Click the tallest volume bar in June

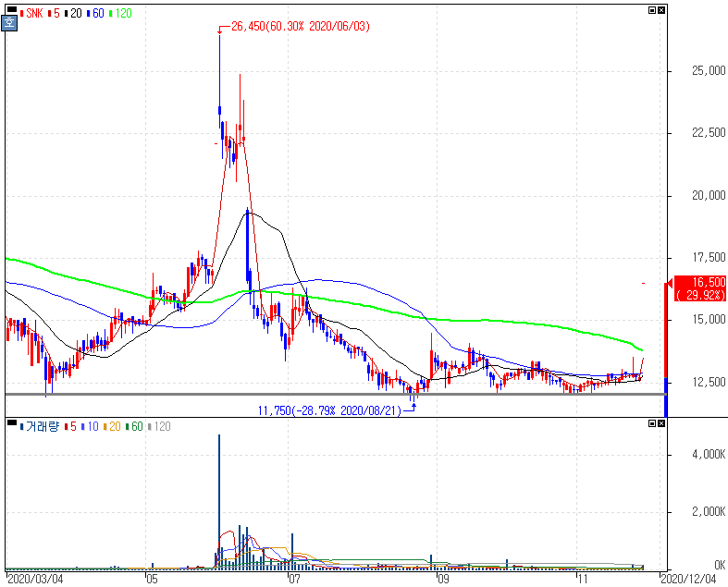[219, 502]
